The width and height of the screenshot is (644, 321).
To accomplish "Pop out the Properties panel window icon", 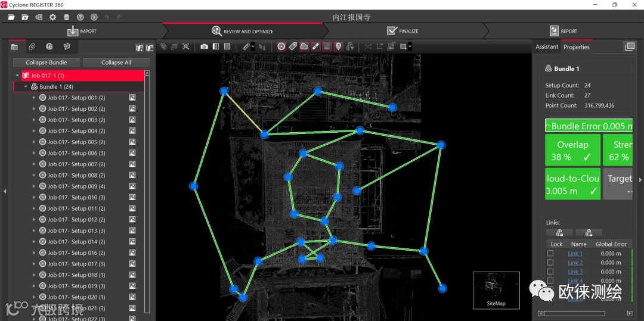I will [630, 46].
